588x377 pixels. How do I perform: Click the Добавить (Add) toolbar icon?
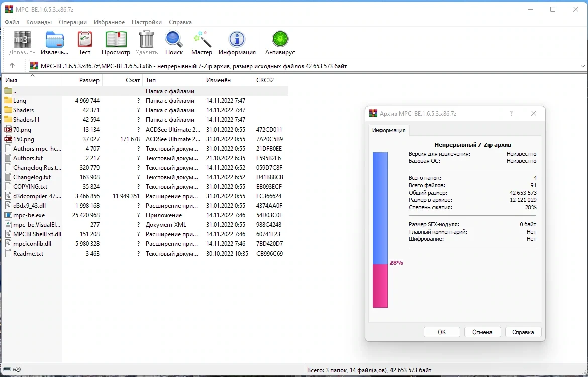pos(22,39)
